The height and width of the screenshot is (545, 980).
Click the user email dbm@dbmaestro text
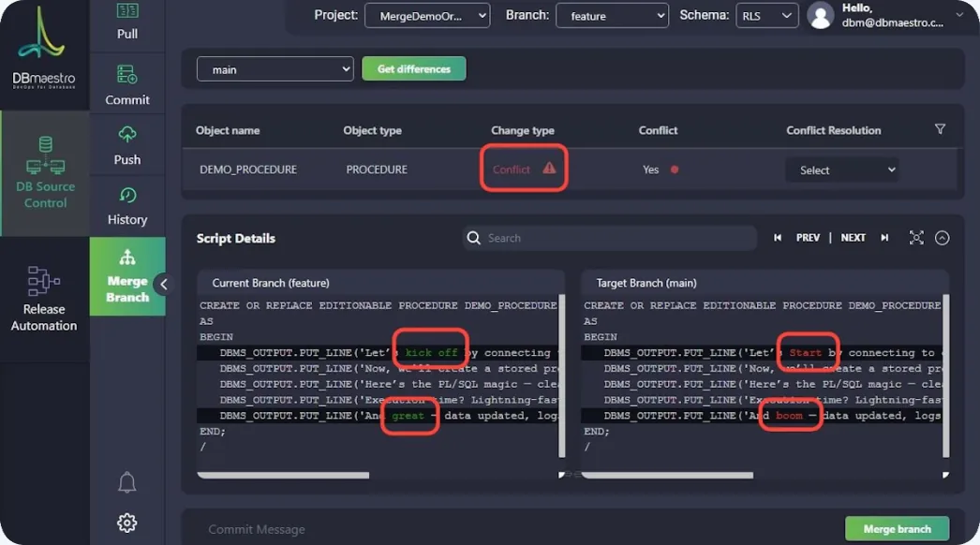[893, 23]
